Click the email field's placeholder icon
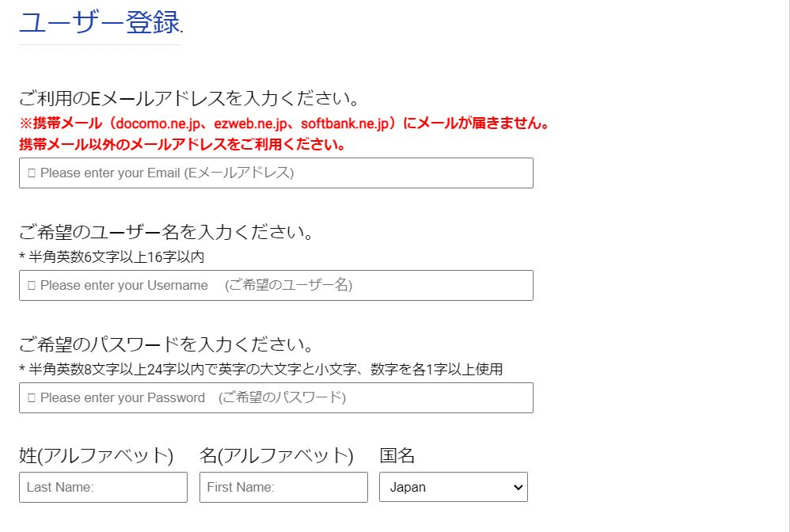 tap(32, 173)
